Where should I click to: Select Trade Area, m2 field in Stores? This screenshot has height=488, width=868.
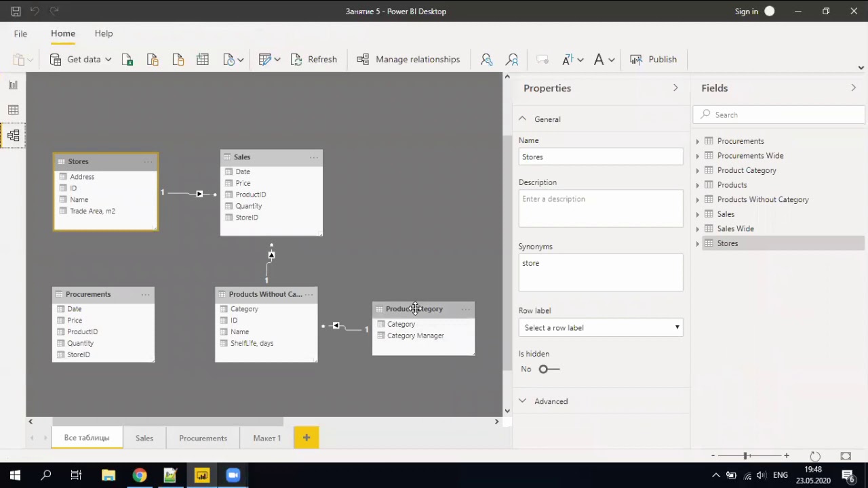click(92, 211)
